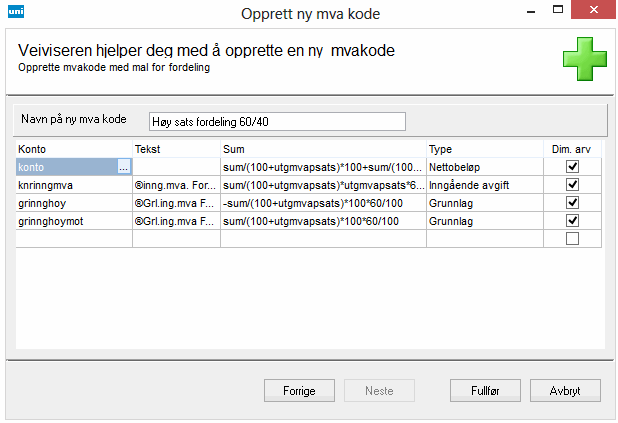Cancel with the Avbryt button
Image resolution: width=618 pixels, height=423 pixels.
point(563,390)
